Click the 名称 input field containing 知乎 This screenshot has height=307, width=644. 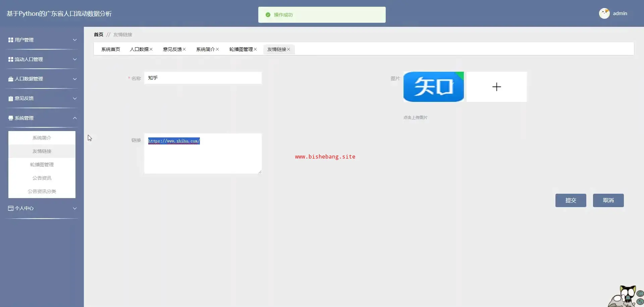click(x=203, y=78)
